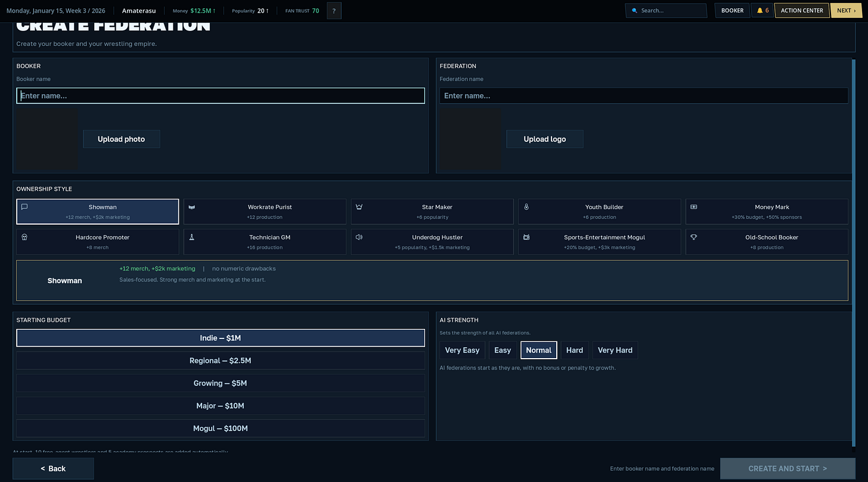The image size is (868, 482).
Task: Click the Amaterasu federation name
Action: tap(139, 11)
